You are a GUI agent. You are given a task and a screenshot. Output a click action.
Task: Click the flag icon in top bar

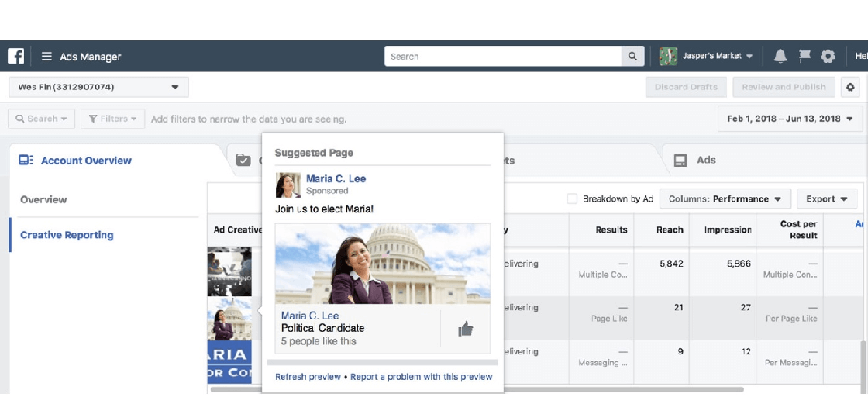pos(804,56)
